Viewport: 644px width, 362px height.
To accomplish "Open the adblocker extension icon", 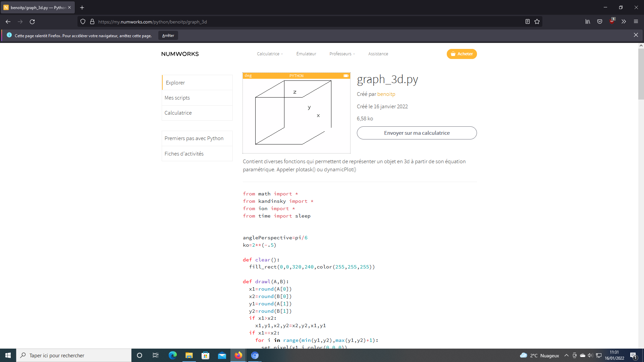I will coord(612,21).
